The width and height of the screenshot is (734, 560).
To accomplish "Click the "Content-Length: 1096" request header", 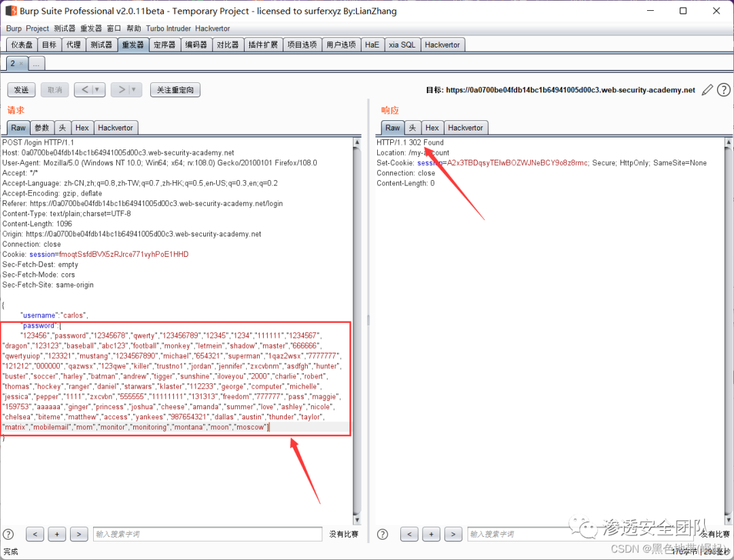I will tap(37, 224).
